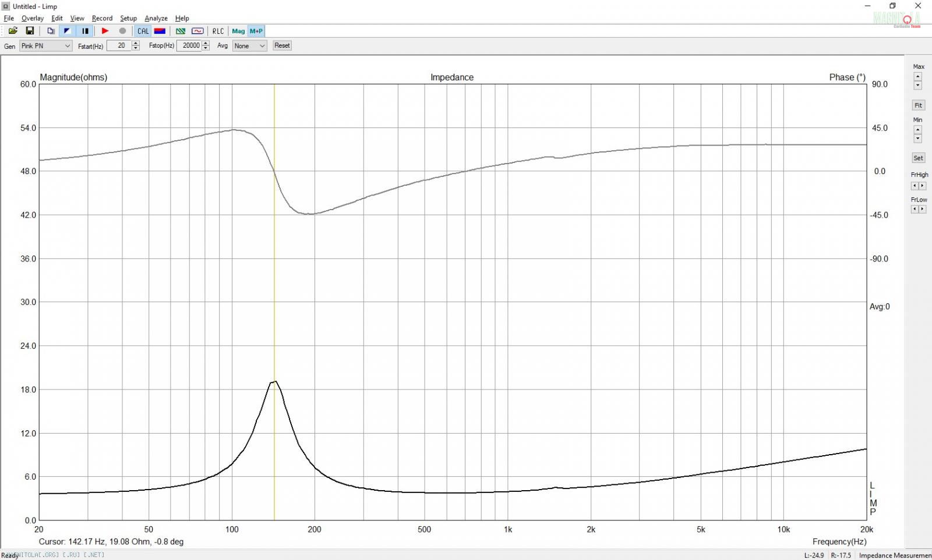Click the Fstart(Hz) value field

tap(119, 45)
